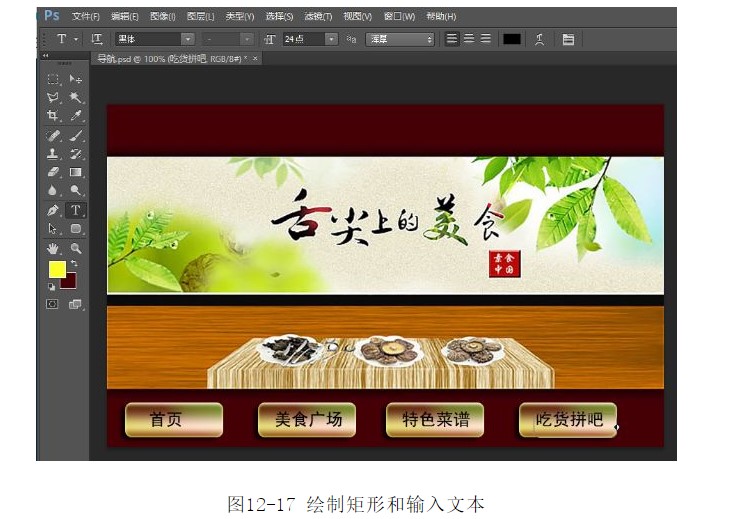Pick the Eyedropper tool

76,116
